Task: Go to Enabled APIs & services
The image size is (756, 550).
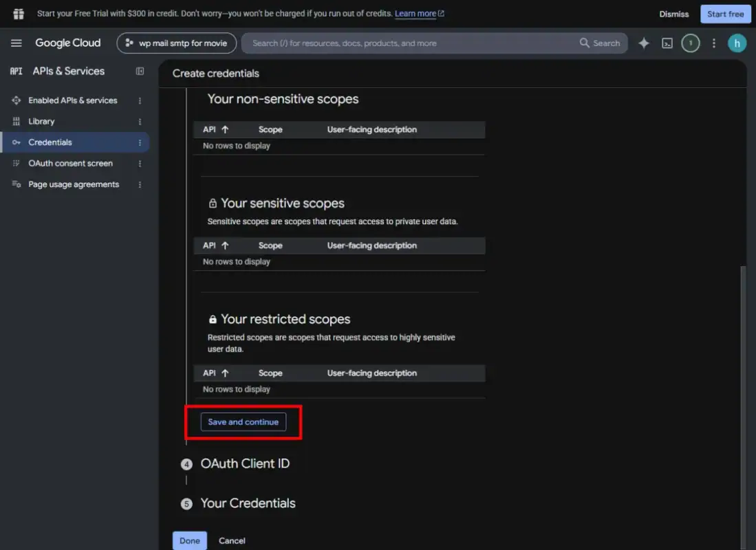Action: [x=73, y=100]
